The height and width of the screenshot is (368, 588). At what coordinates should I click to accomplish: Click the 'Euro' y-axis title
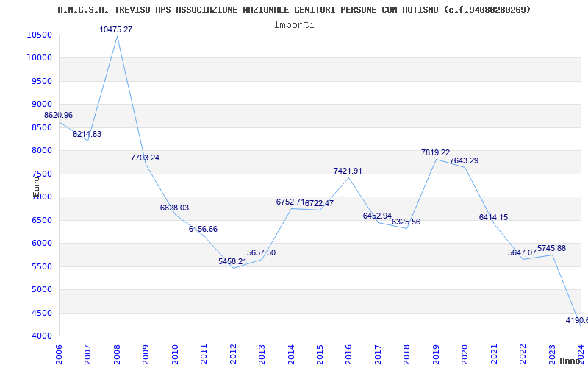pyautogui.click(x=36, y=185)
